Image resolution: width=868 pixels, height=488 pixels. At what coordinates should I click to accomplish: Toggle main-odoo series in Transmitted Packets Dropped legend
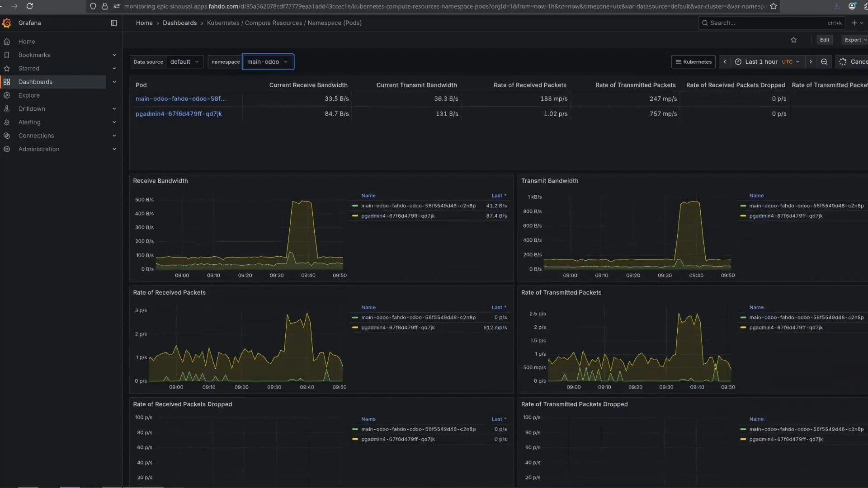coord(806,429)
